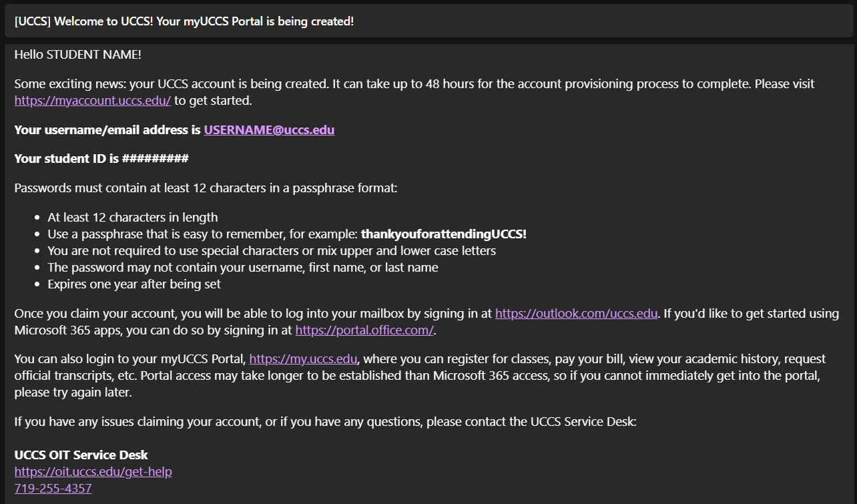Click the 'Passwords must contain at least 12 characters' sentence

click(206, 188)
